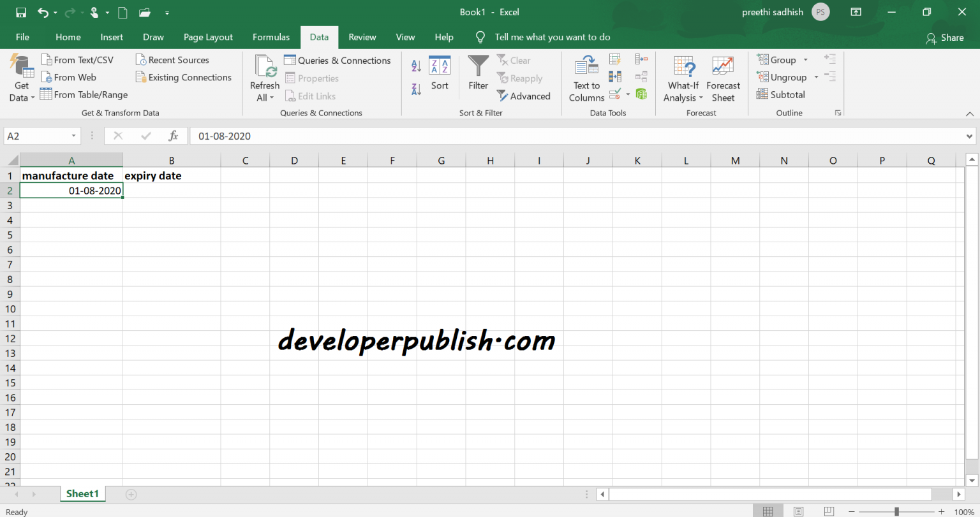
Task: Select the Sheet1 worksheet tab
Action: coord(82,493)
